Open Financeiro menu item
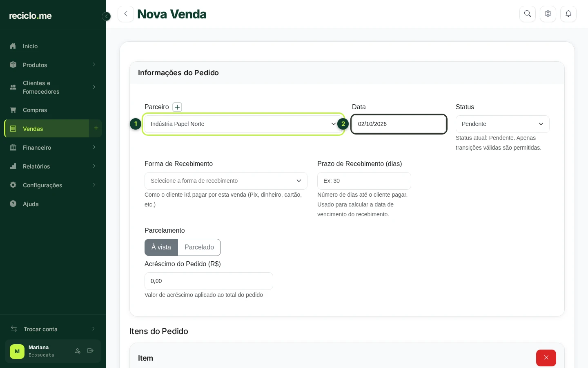Image resolution: width=588 pixels, height=368 pixels. [53, 148]
